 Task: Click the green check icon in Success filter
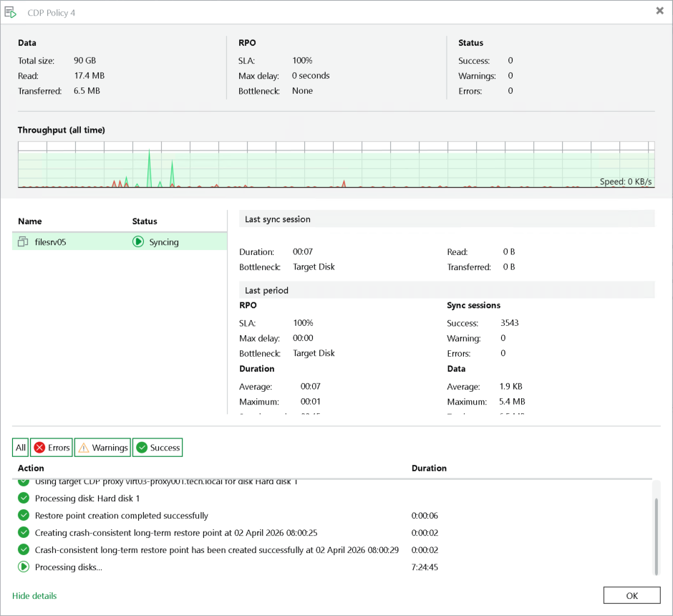coord(142,447)
